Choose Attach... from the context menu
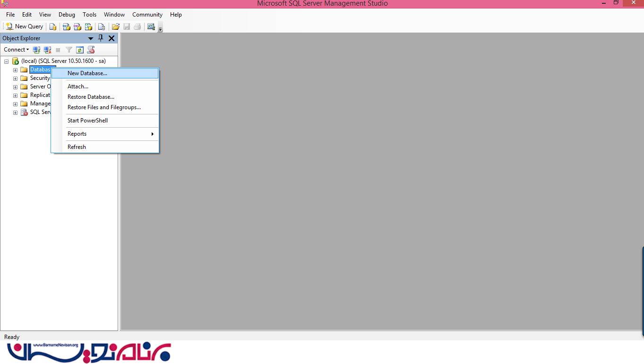 (x=105, y=87)
